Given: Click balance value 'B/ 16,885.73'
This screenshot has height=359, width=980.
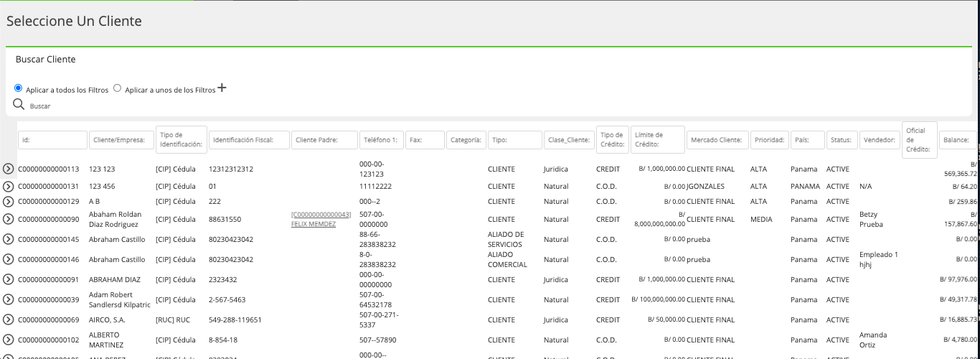Looking at the screenshot, I should 958,320.
